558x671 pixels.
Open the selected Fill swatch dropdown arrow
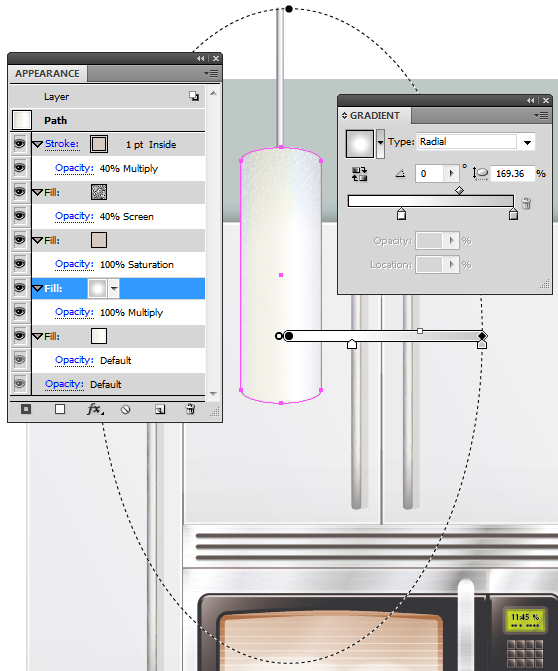tap(114, 288)
